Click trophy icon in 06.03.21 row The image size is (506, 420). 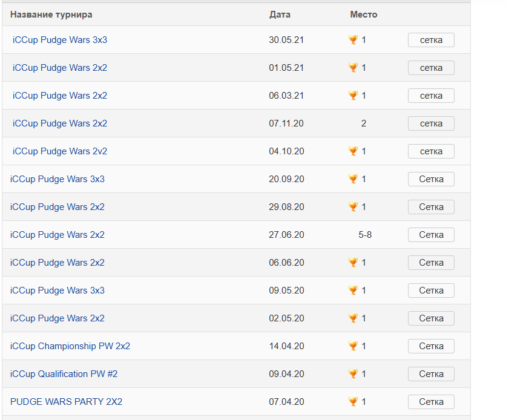353,95
